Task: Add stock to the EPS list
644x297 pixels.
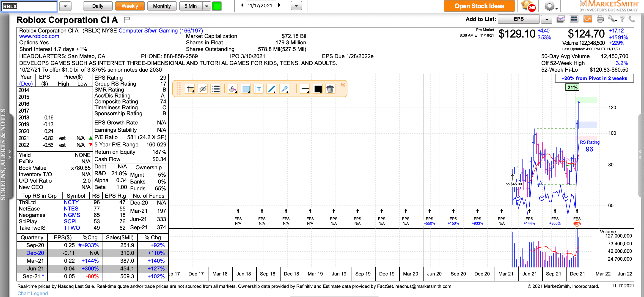Action: point(518,19)
